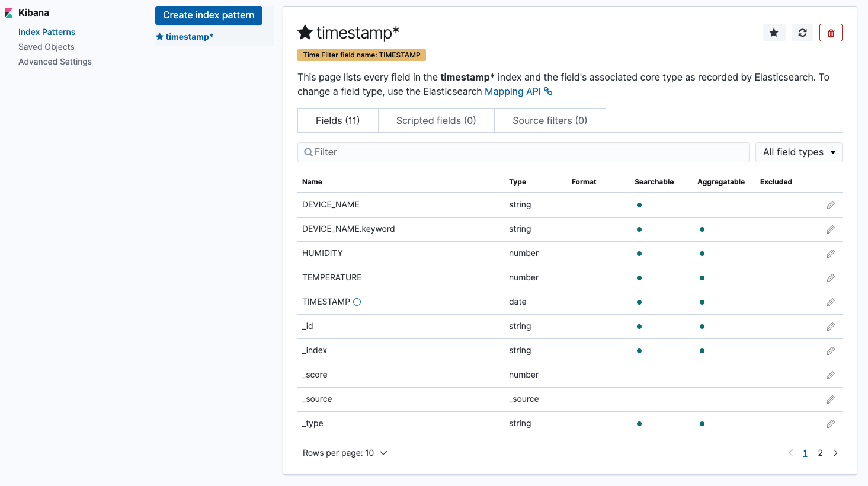Image resolution: width=868 pixels, height=486 pixels.
Task: Open Rows per page selector
Action: [x=345, y=453]
